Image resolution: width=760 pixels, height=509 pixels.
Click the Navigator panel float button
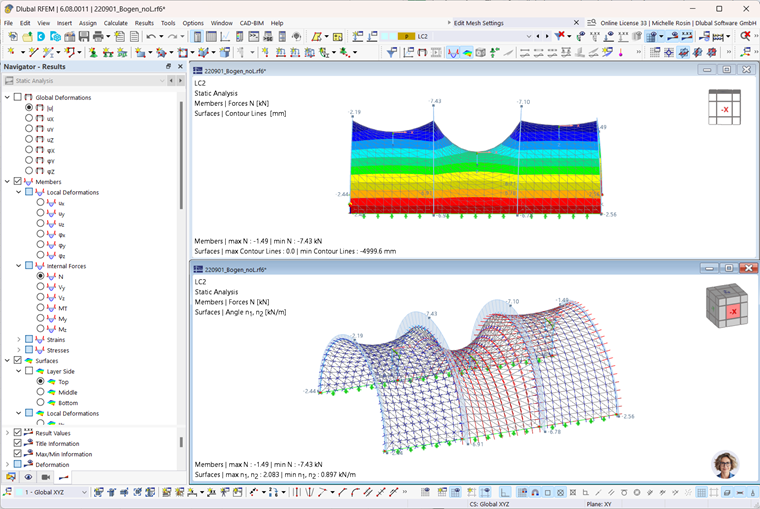tap(168, 66)
